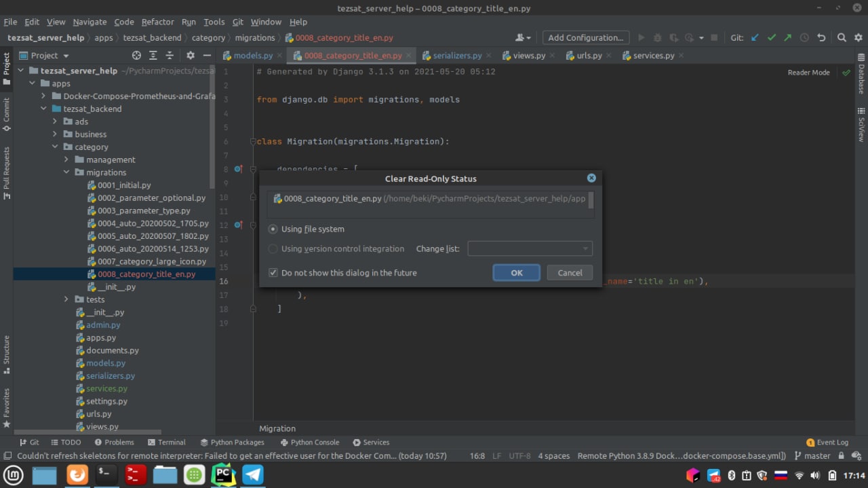Screen dimensions: 868x488
Task: Open run configurations dropdown arrow
Action: pyautogui.click(x=702, y=38)
